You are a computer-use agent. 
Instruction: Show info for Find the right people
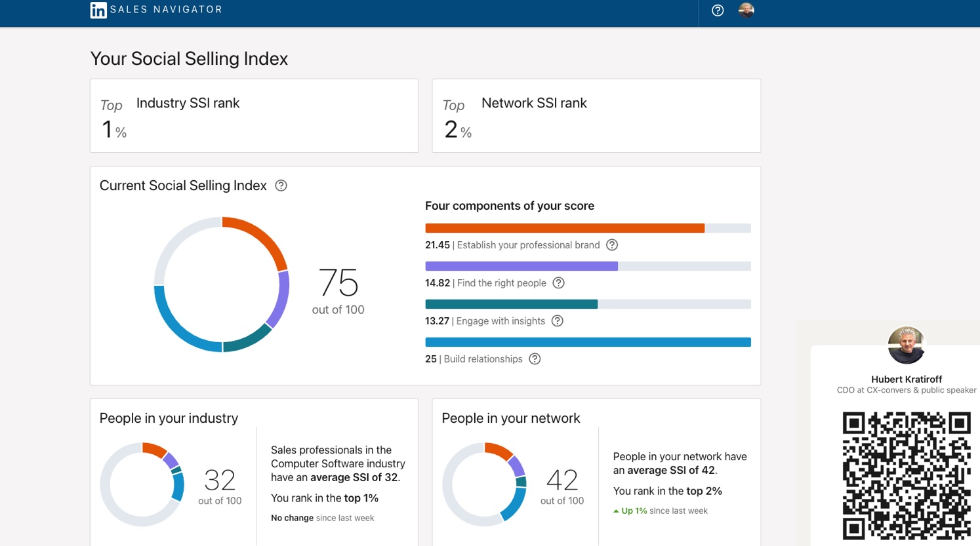[x=558, y=283]
